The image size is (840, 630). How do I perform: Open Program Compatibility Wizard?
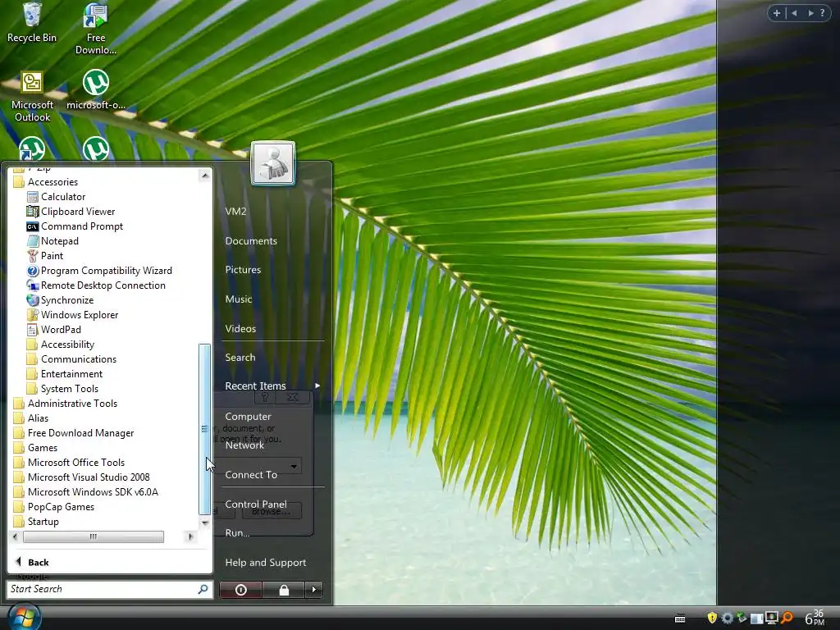tap(99, 271)
